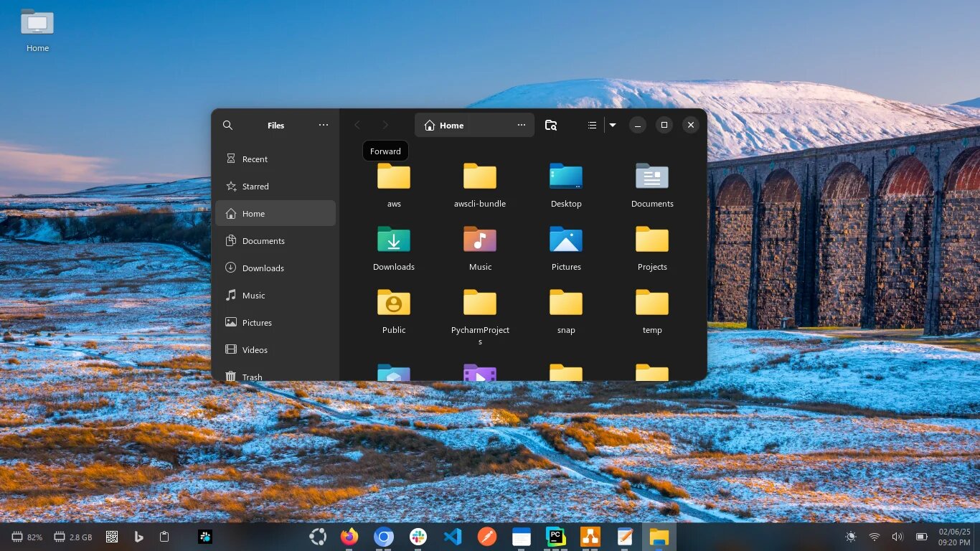Open Visual Studio Code from the dock
The width and height of the screenshot is (980, 551).
click(x=453, y=537)
